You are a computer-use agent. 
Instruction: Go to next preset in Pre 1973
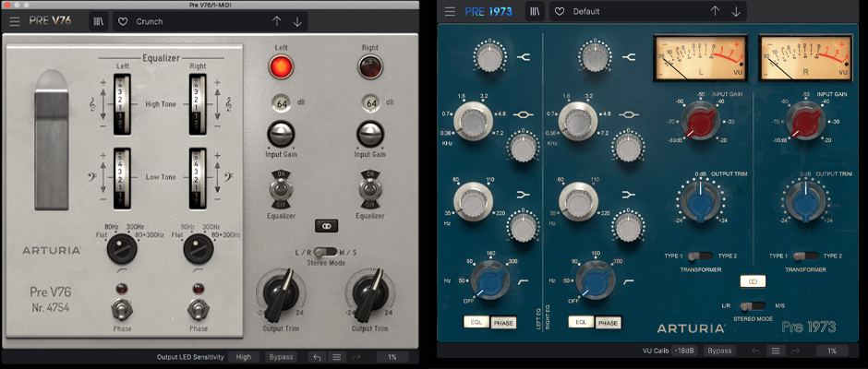tap(736, 11)
